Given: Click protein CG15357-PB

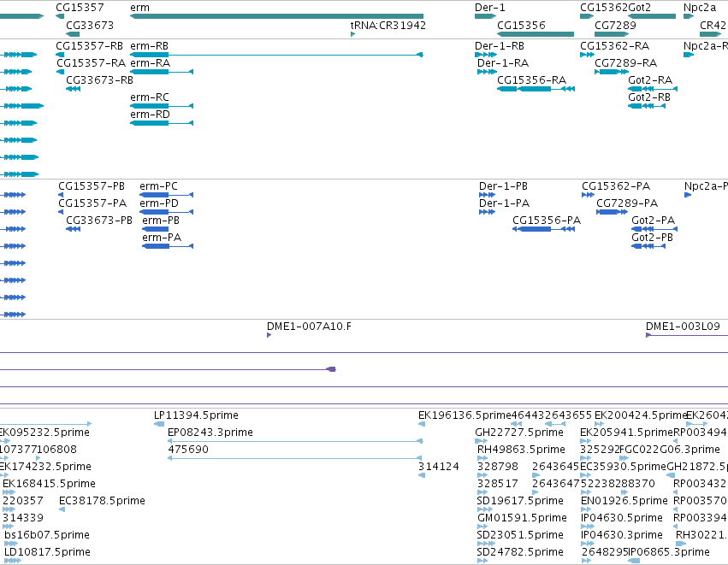Looking at the screenshot, I should click(92, 186).
